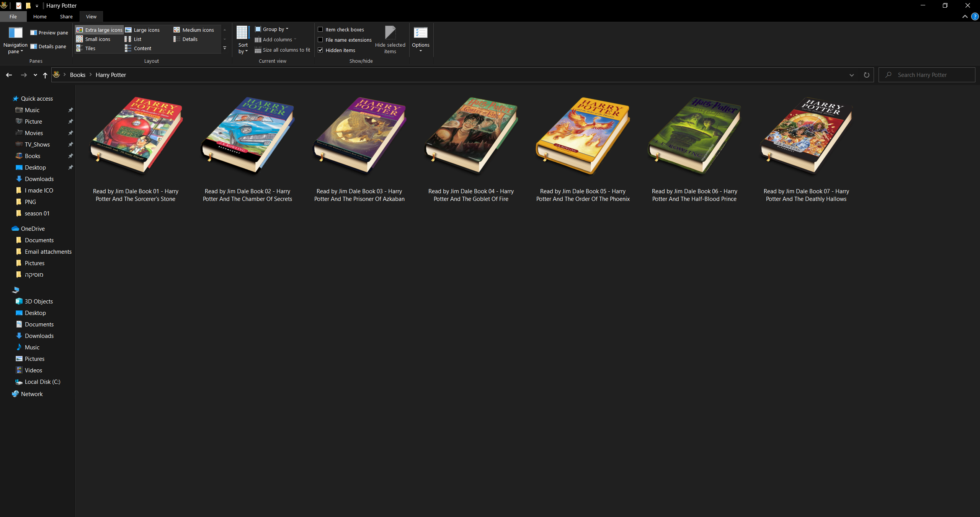
Task: Select the List layout
Action: pos(137,39)
